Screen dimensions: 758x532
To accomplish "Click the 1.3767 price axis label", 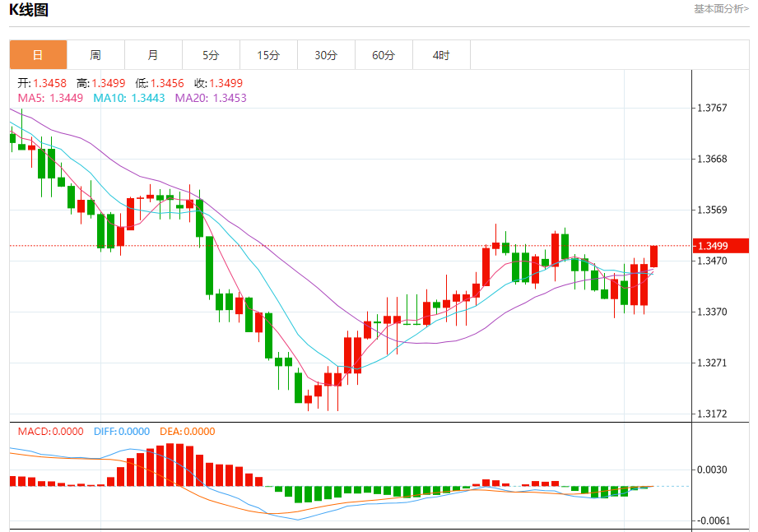I will pos(712,109).
